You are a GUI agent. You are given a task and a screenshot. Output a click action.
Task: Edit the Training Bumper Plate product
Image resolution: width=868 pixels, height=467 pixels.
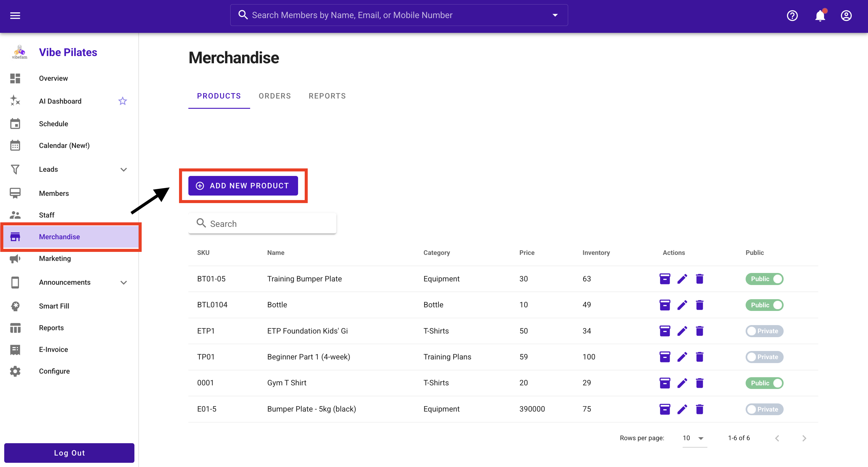click(x=682, y=279)
